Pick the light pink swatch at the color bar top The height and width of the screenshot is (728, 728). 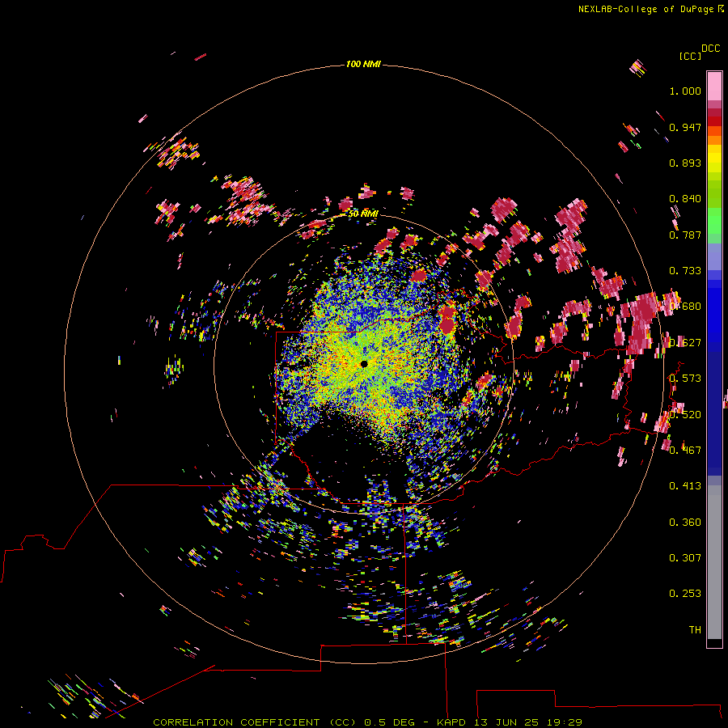coord(714,86)
